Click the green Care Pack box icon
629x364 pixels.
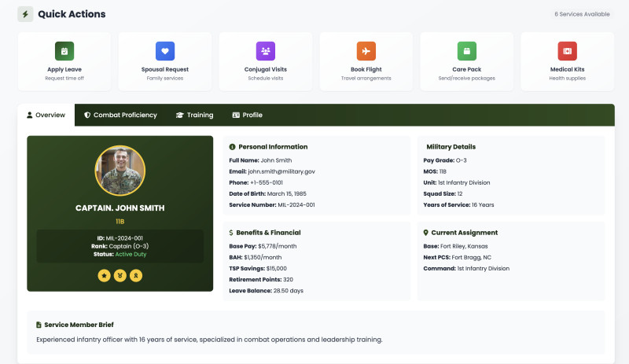[466, 51]
